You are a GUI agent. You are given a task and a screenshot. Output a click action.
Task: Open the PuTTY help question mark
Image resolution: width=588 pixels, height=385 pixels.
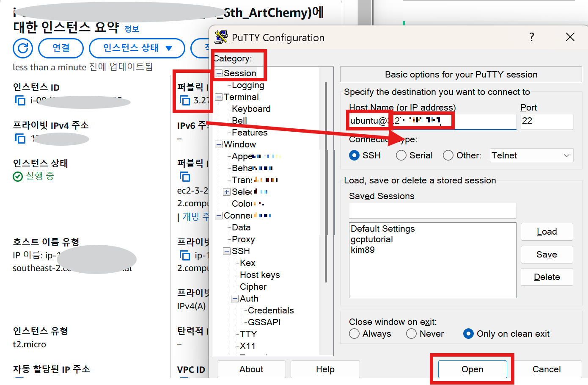tap(532, 37)
